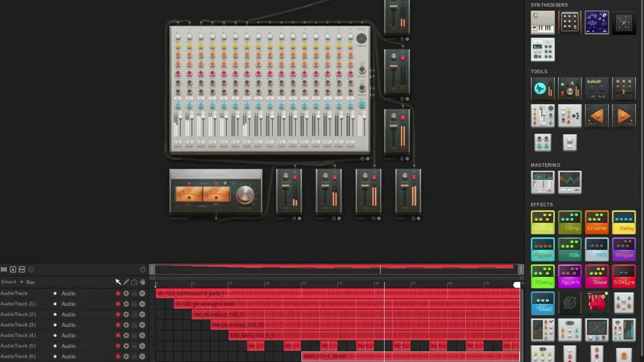Select the DW_BASS_130_A clip

(374, 335)
